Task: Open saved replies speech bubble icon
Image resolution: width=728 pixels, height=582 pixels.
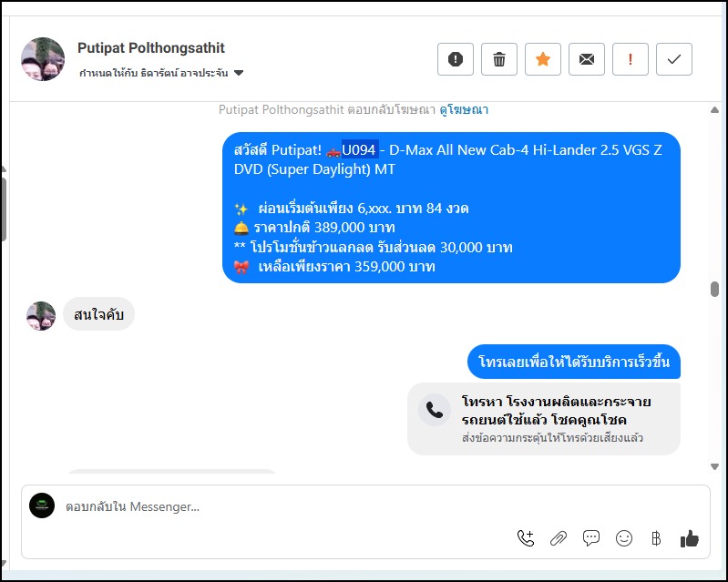Action: click(x=591, y=538)
